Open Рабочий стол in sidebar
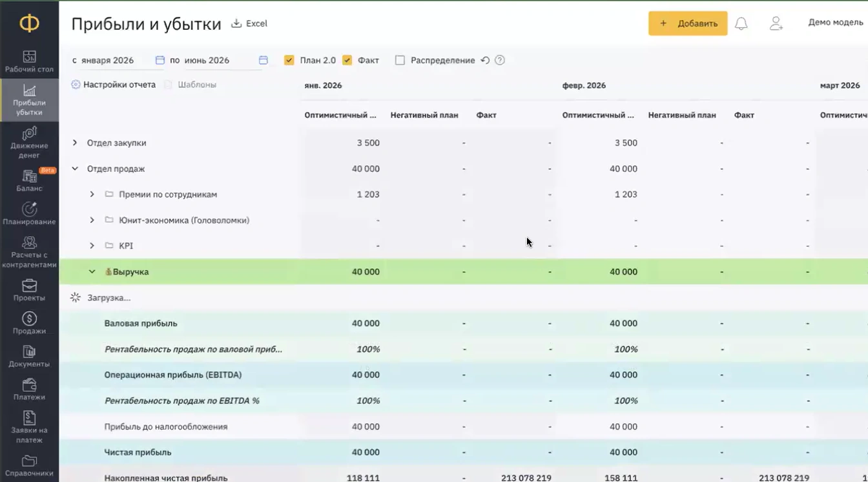868x482 pixels. pyautogui.click(x=29, y=62)
